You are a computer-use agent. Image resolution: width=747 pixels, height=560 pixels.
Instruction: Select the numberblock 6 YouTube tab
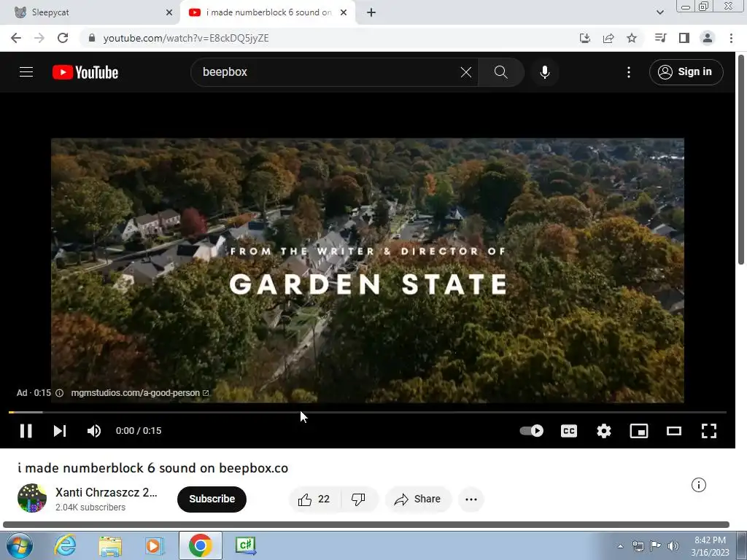click(x=268, y=12)
